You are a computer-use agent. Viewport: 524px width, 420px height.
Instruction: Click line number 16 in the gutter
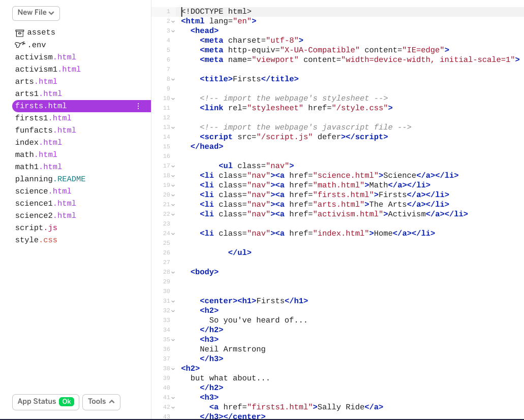point(166,156)
